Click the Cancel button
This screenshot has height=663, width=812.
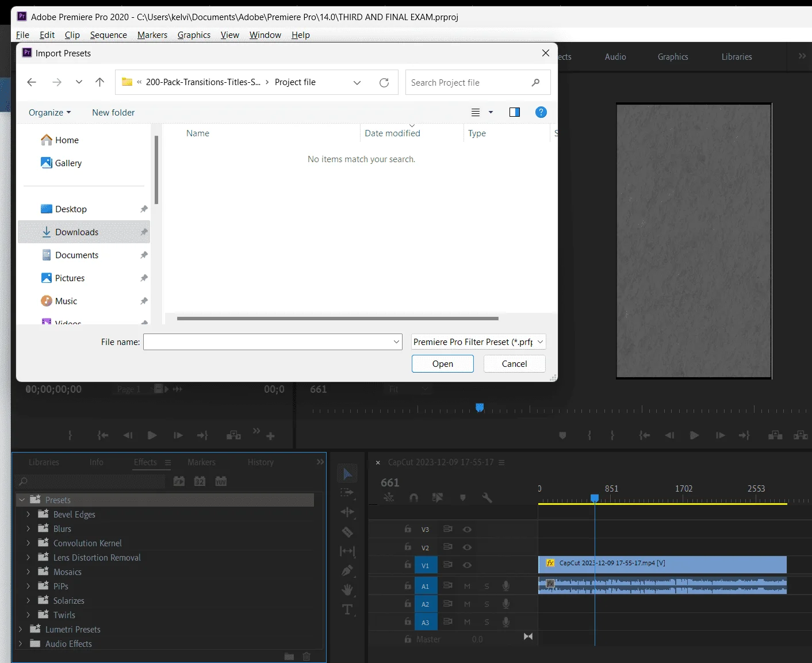click(x=514, y=363)
